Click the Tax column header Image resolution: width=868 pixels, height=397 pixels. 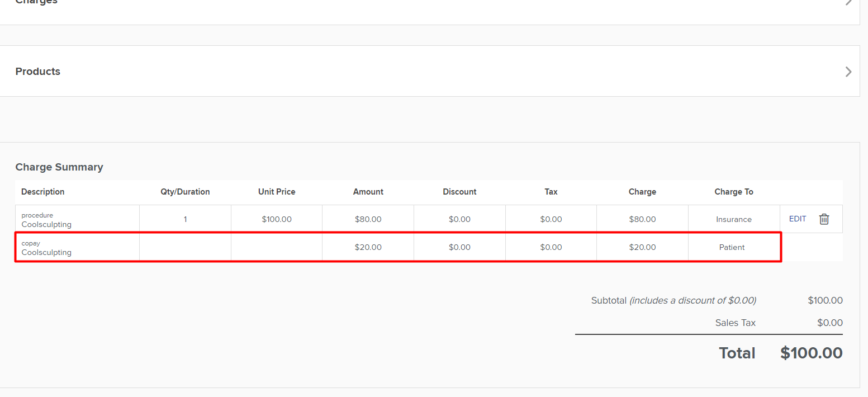[551, 192]
